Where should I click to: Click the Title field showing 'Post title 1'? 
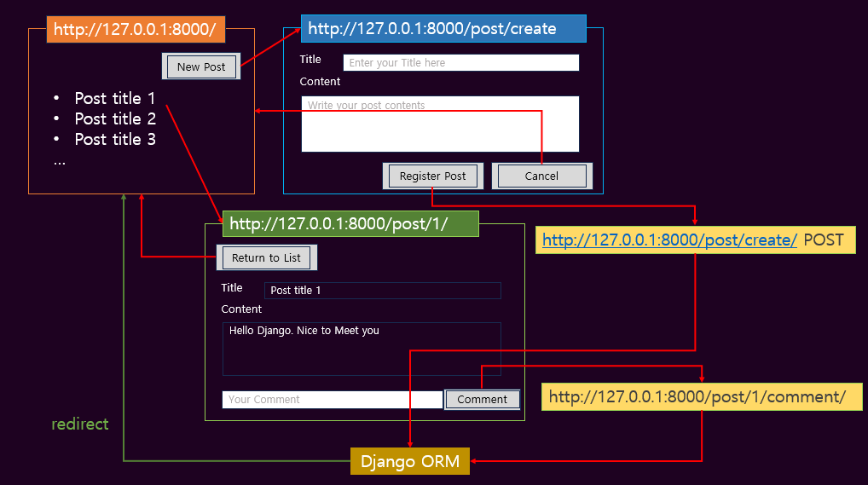(382, 291)
